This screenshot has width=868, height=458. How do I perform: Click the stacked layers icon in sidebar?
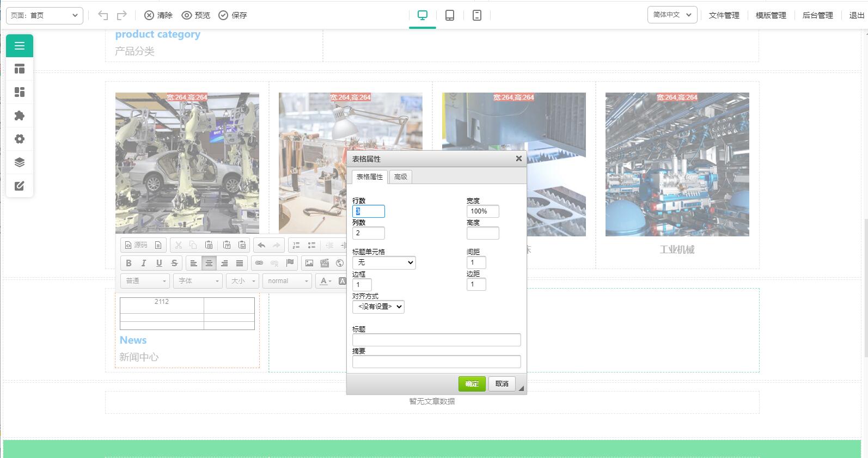(x=20, y=162)
